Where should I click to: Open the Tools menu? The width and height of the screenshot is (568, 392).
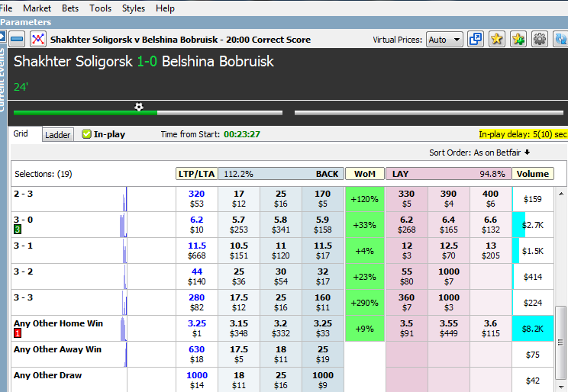[100, 8]
